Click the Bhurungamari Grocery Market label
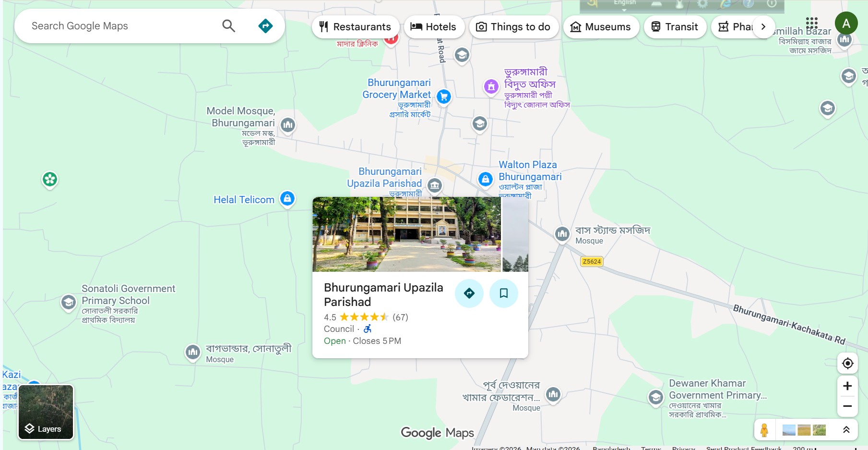 (396, 88)
